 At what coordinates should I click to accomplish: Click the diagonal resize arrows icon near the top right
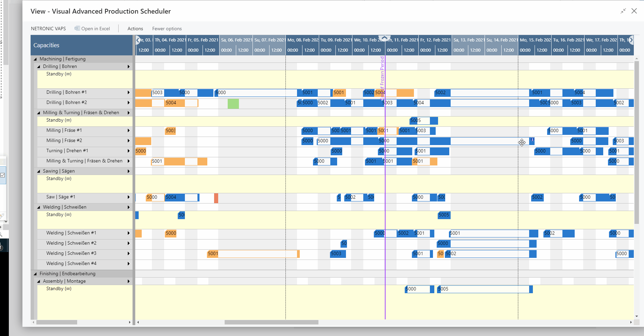623,11
